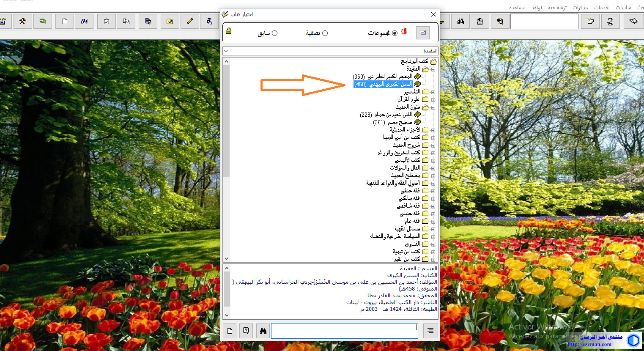Select the سابق radio button
Screen dimensions: 644x351
[274, 33]
